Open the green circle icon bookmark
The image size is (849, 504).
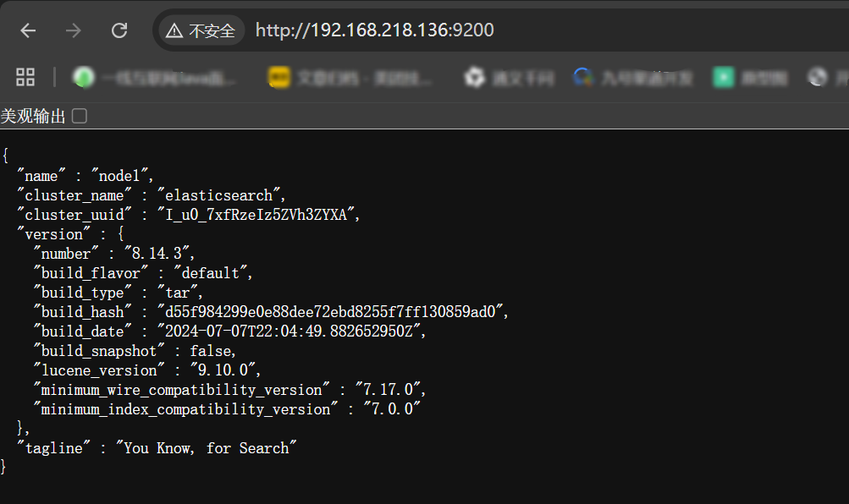[x=84, y=78]
